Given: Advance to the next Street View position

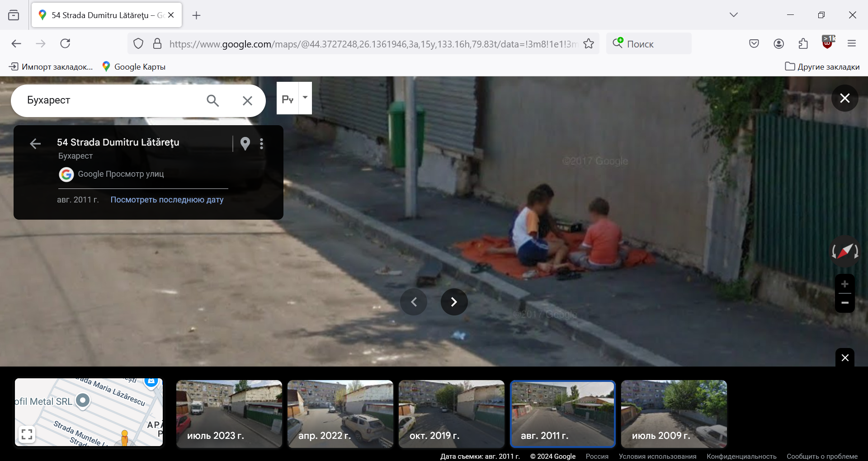Looking at the screenshot, I should 454,302.
